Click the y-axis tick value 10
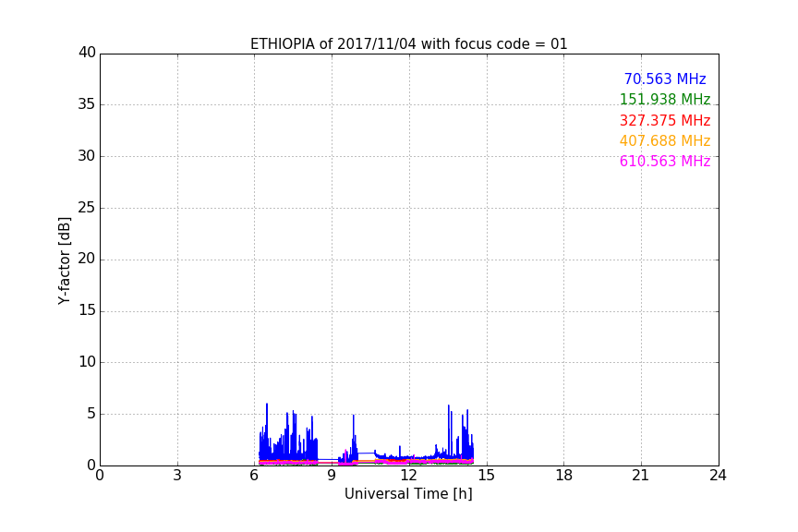 coord(87,362)
